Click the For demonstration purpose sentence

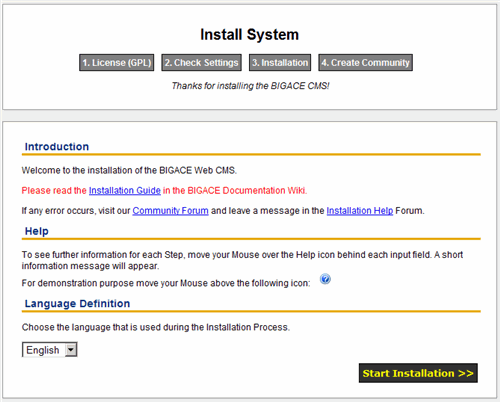(x=166, y=283)
